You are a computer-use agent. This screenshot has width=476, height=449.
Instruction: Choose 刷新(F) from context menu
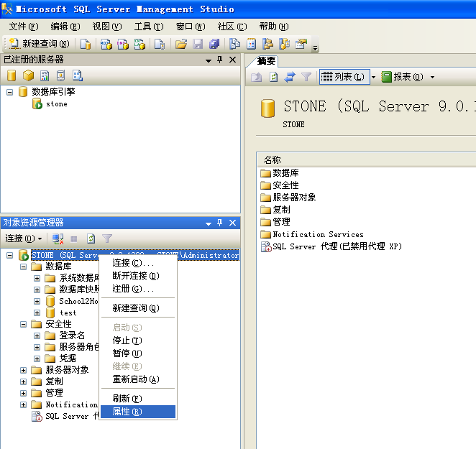[138, 398]
